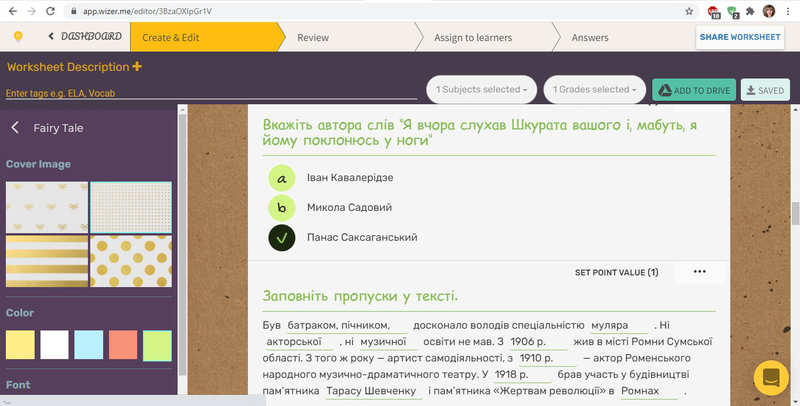Expand the Grades selected dropdown

(595, 90)
